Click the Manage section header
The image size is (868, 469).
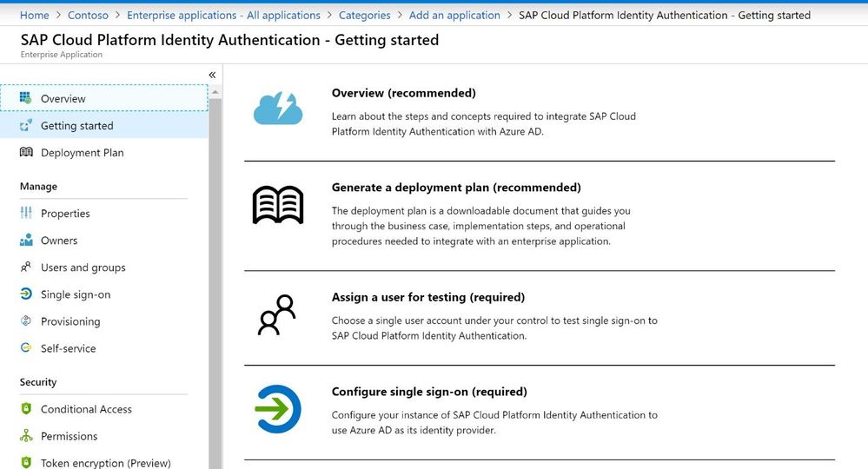pyautogui.click(x=38, y=187)
